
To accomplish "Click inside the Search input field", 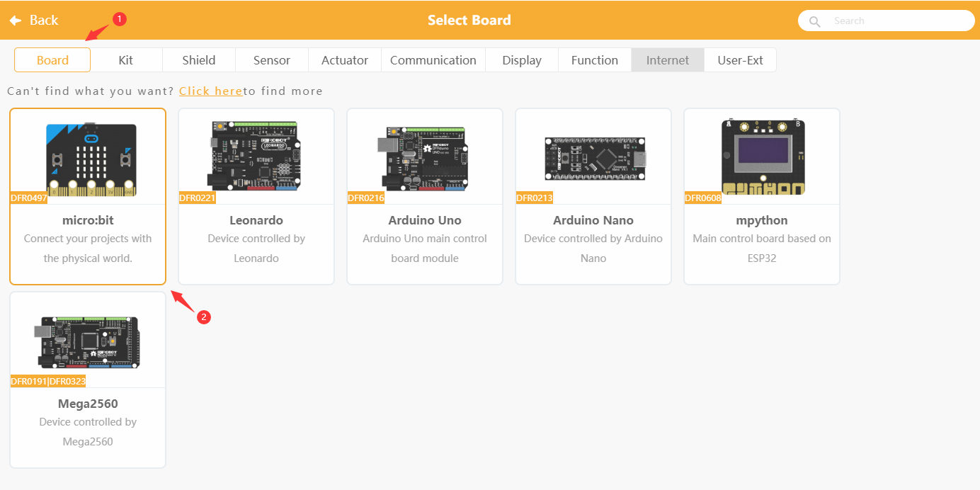I will pos(887,21).
